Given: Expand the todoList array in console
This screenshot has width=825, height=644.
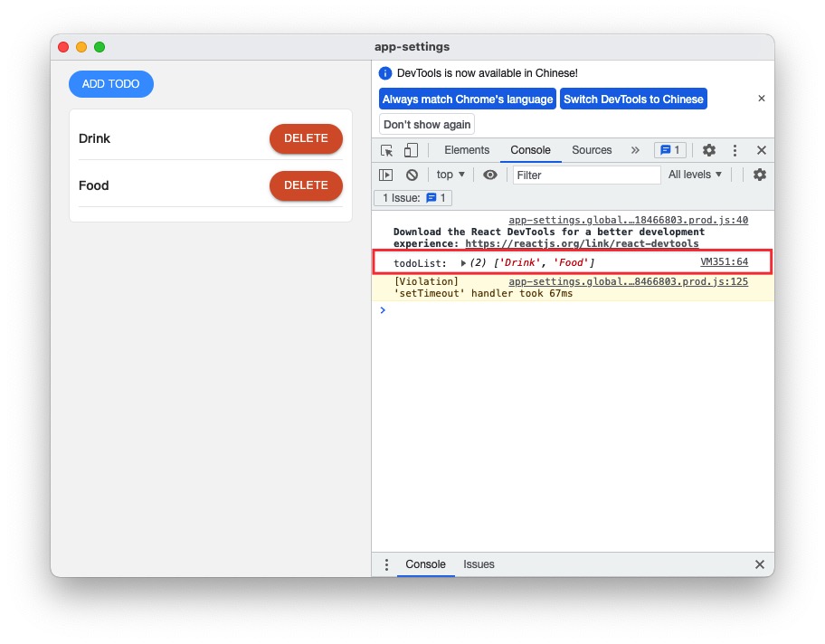Looking at the screenshot, I should (464, 263).
